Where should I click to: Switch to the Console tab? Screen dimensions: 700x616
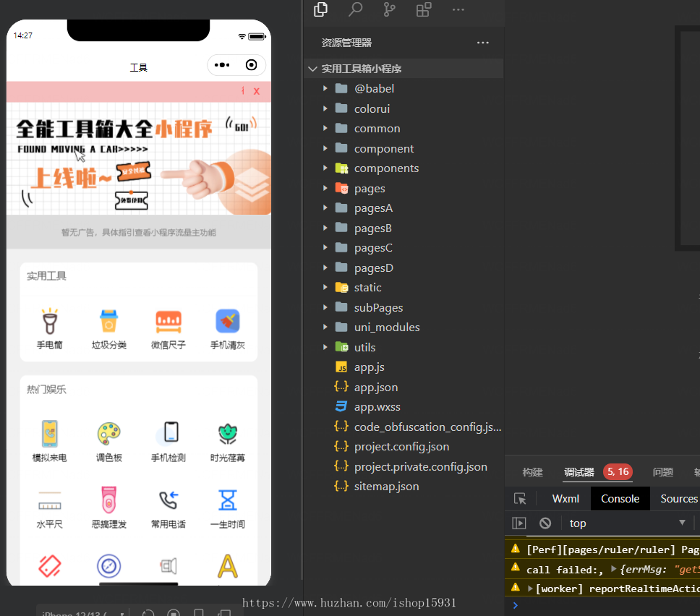620,499
